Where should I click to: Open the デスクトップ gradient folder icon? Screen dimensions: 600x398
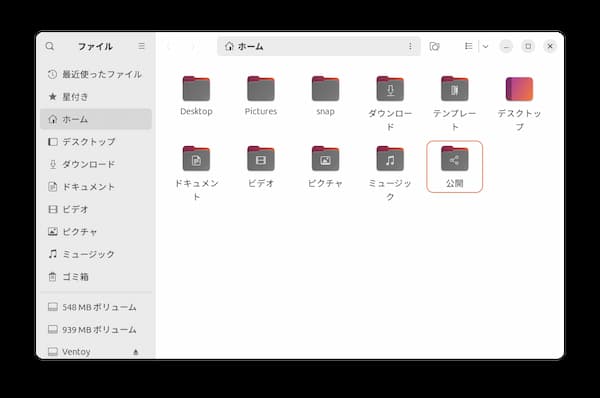click(x=519, y=89)
